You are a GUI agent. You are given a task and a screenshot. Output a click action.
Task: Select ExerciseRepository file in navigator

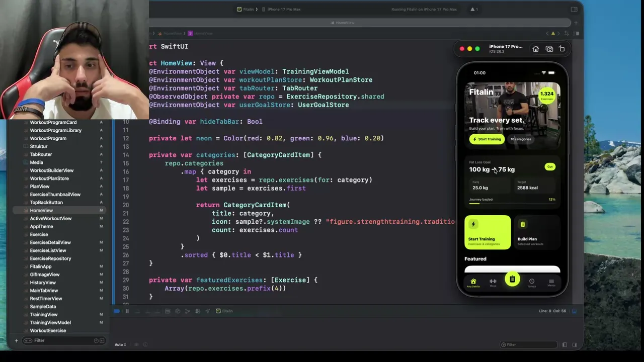tap(50, 258)
